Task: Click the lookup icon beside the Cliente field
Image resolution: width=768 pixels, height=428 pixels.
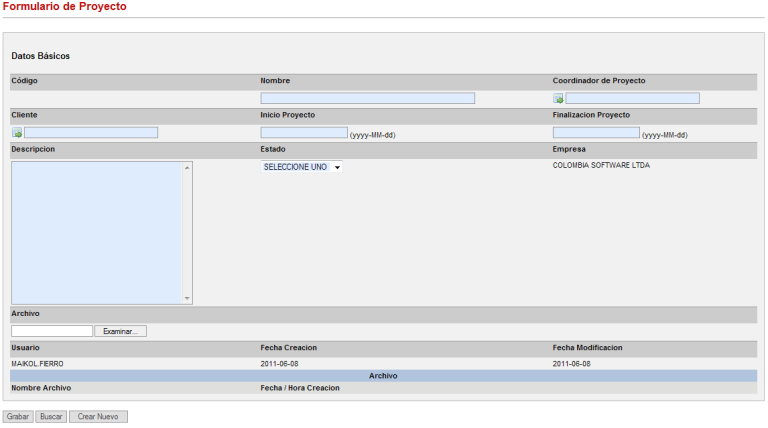Action: click(x=17, y=133)
